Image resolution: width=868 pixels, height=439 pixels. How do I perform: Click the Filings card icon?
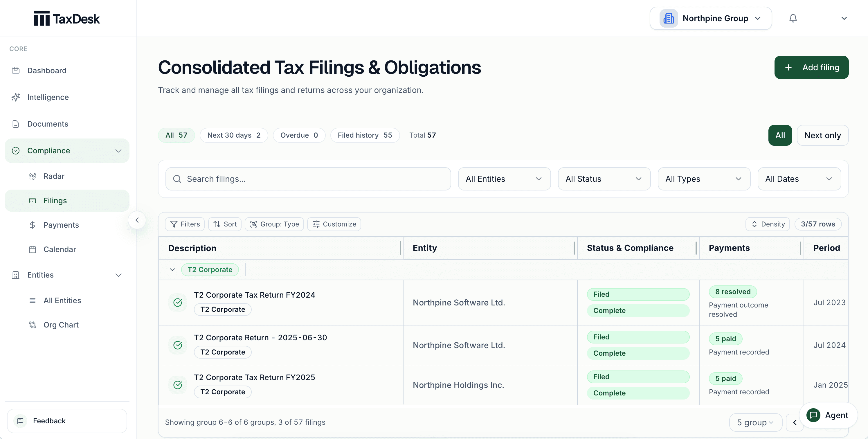[32, 200]
